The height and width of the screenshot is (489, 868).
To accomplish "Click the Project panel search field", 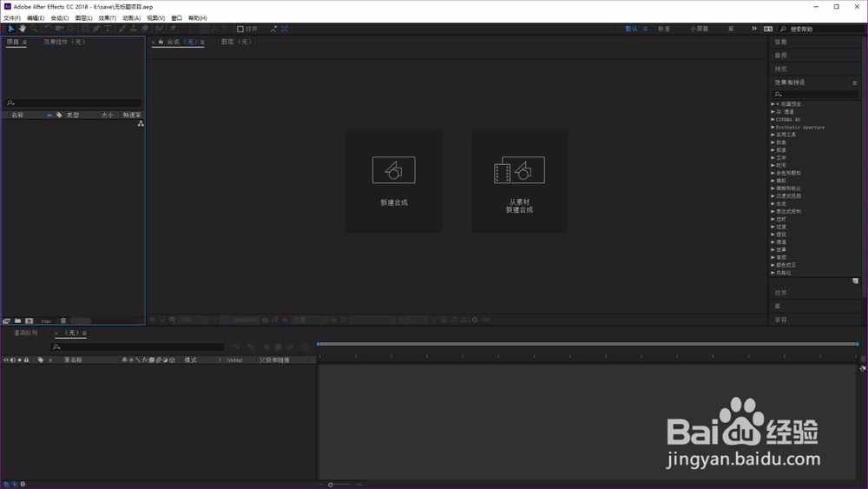I will click(x=73, y=103).
